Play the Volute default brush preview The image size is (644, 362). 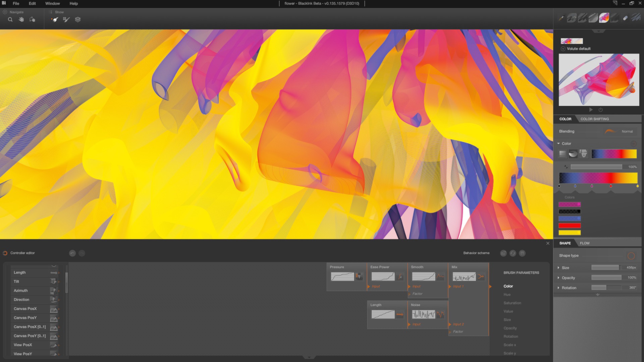(591, 110)
